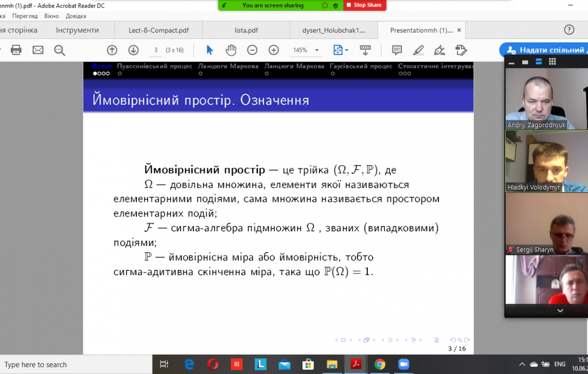Jump to Гаусівський процес section in slide header
Screen dimensions: 588x374
361,66
